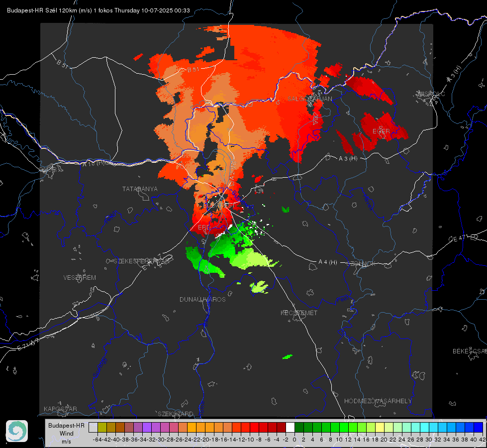Select the gray swatch at legend start

[93, 427]
